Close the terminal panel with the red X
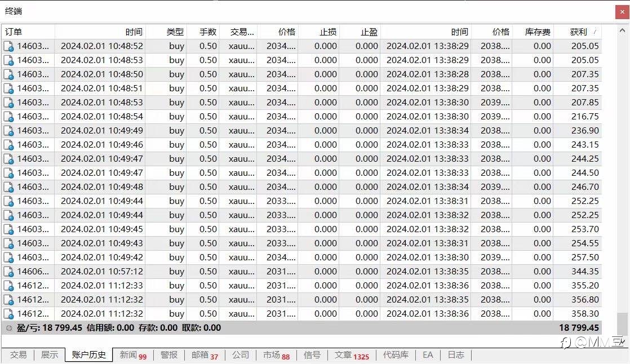Viewport: 630px width, 364px height. [622, 12]
